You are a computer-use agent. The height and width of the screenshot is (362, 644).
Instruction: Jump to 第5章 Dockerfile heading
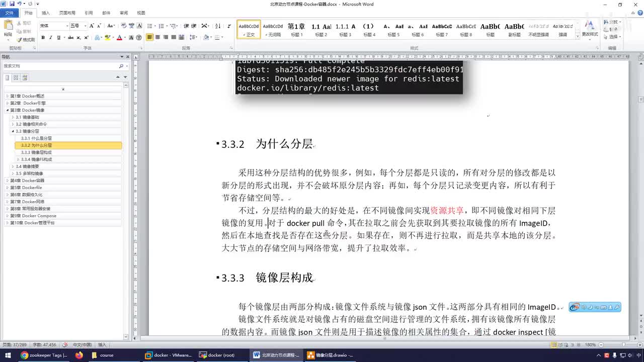coord(26,188)
